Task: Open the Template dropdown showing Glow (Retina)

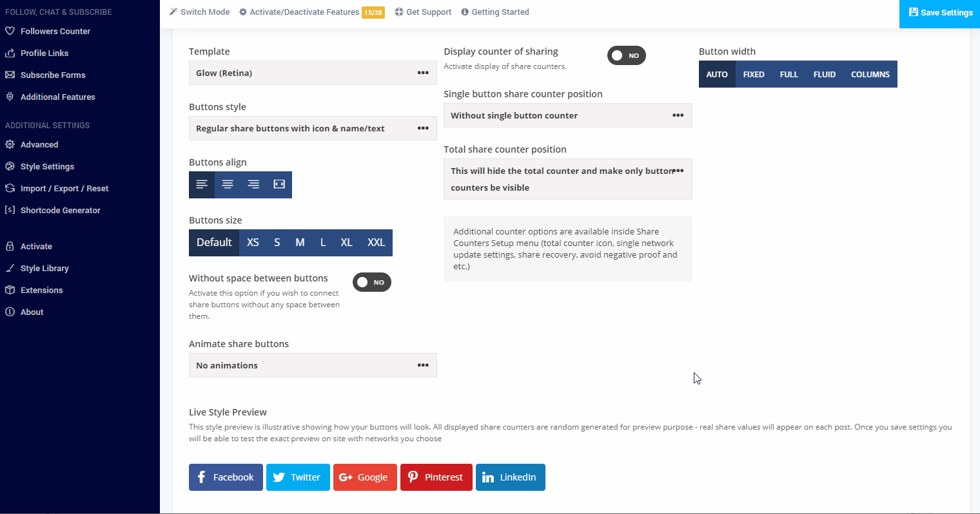Action: pos(313,73)
